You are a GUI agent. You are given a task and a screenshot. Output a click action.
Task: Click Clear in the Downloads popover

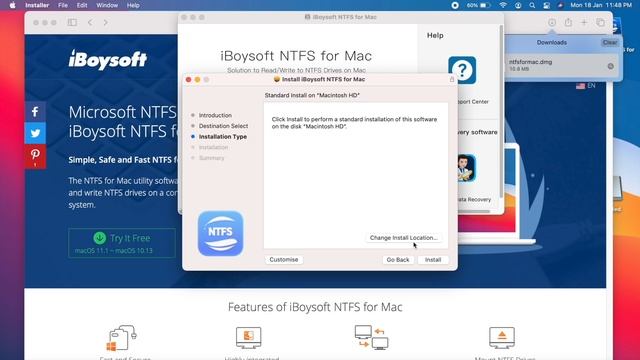610,42
